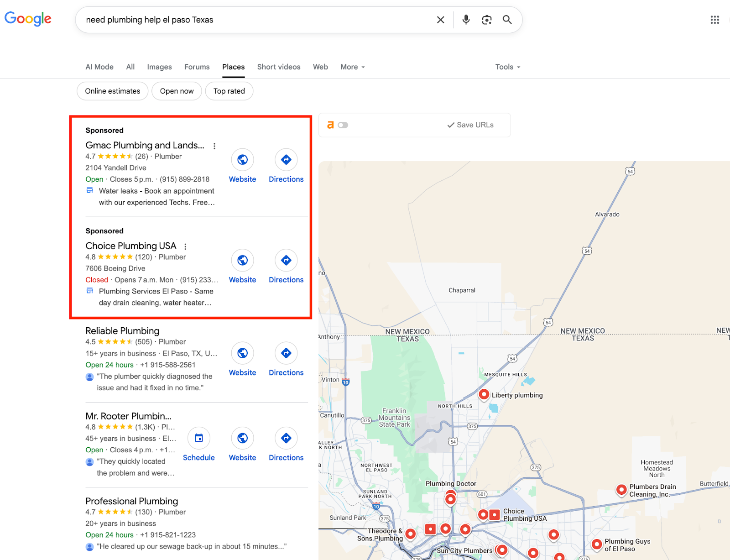Click the Sun City Plumbers map pin
This screenshot has height=560, width=730.
click(x=502, y=550)
